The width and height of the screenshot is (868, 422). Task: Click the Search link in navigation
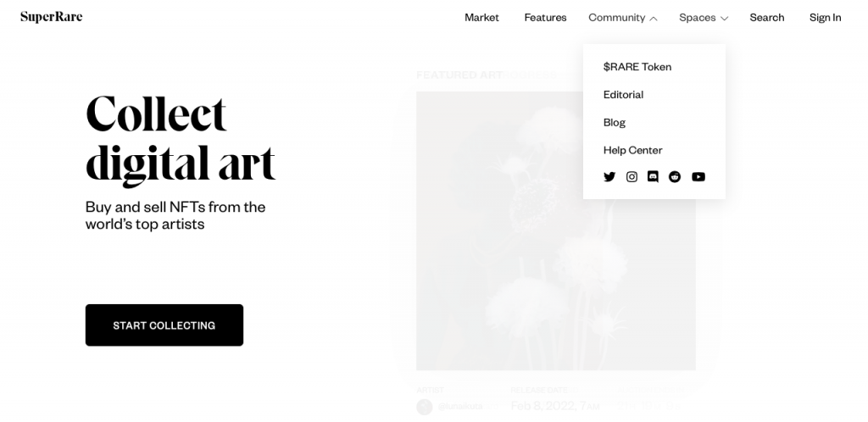(x=767, y=18)
